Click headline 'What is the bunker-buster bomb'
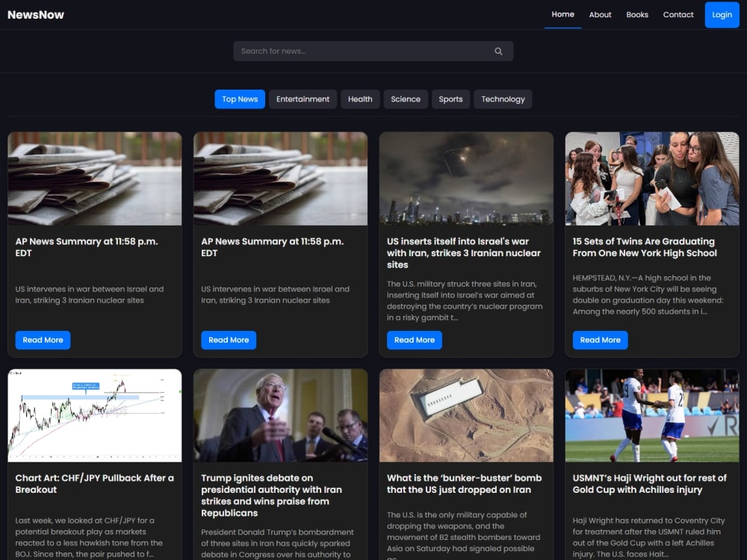 click(465, 484)
